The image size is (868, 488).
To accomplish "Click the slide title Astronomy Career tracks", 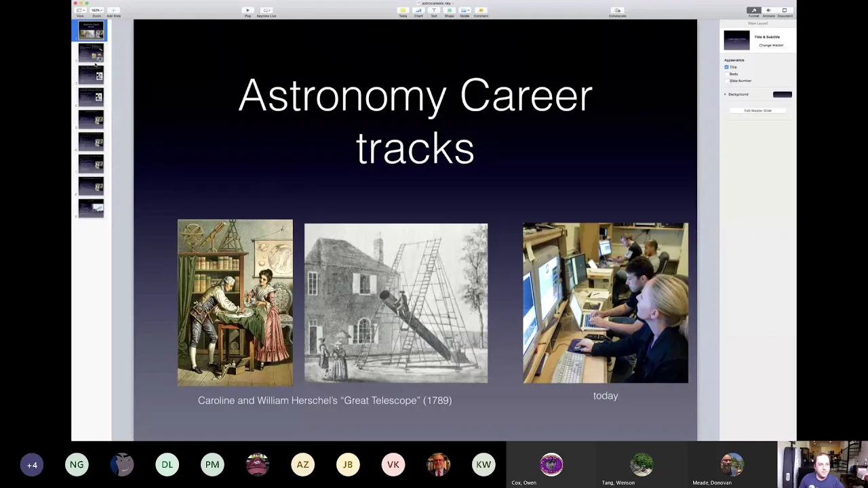I will coord(415,121).
